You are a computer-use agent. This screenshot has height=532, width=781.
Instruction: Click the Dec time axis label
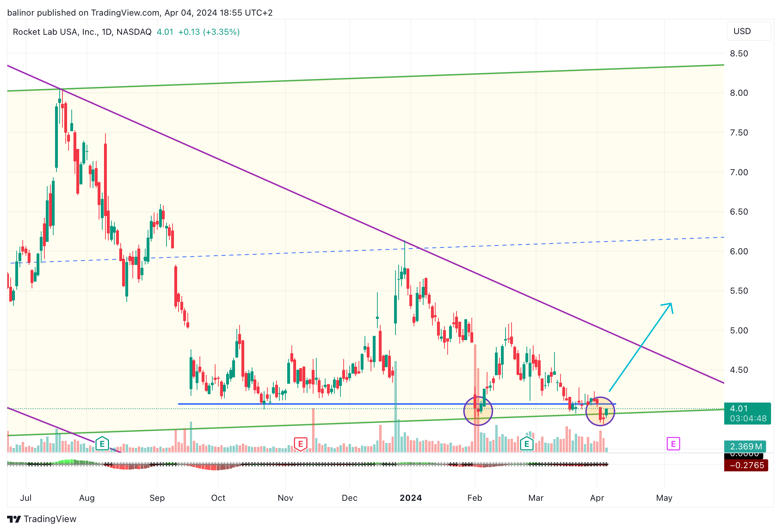pos(350,498)
